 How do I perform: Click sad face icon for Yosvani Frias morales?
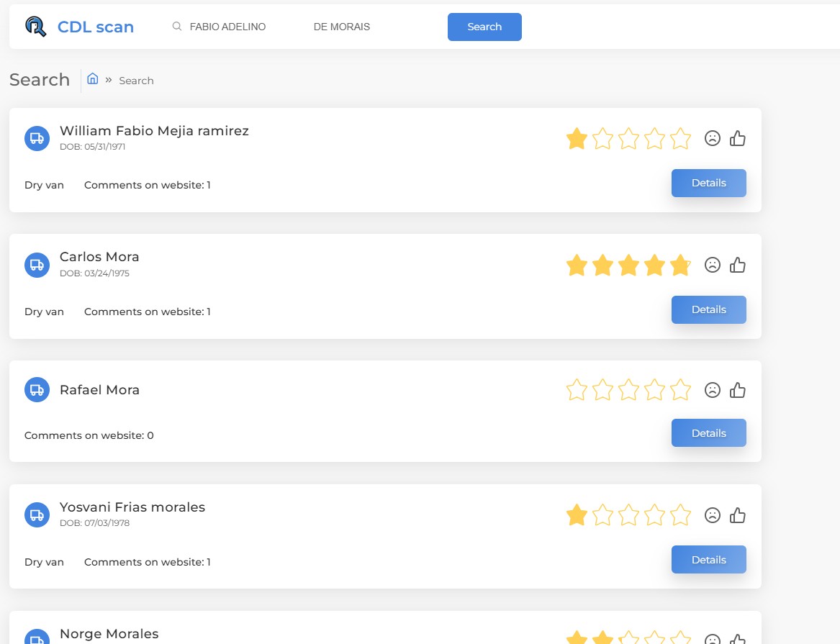713,515
